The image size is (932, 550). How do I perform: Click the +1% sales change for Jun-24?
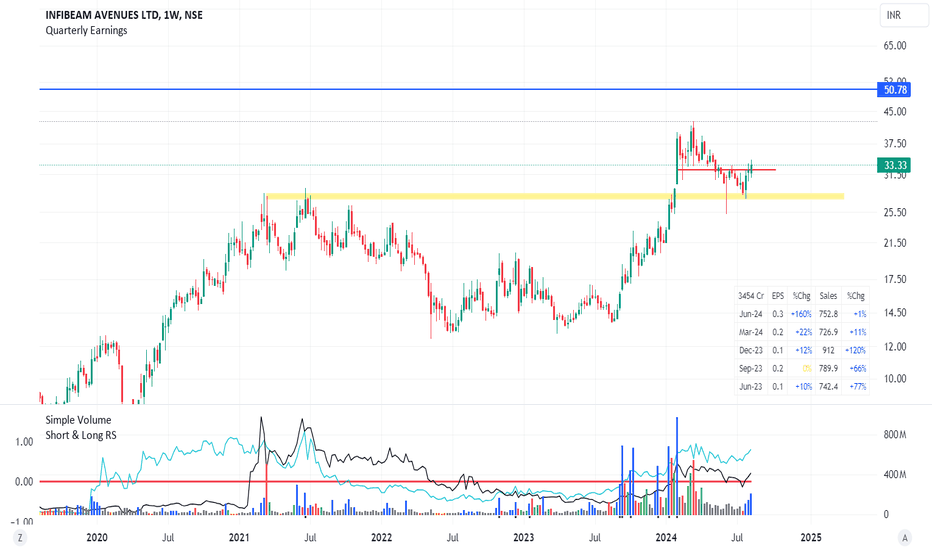(859, 314)
